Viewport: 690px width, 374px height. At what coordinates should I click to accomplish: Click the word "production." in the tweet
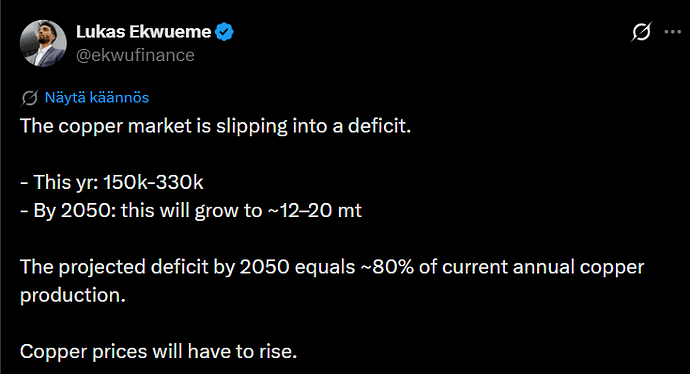point(73,295)
